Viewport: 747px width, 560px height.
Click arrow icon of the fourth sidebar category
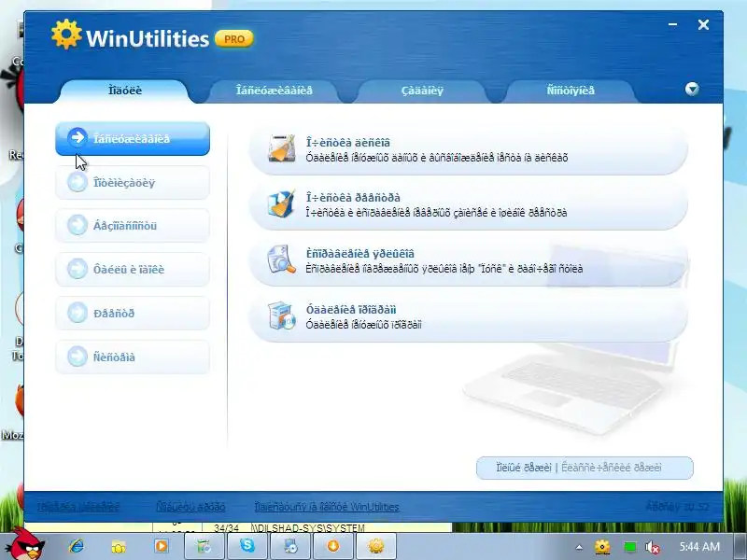78,269
